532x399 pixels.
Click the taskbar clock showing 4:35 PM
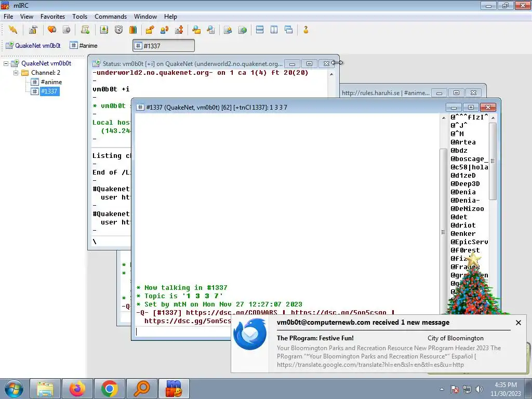click(506, 385)
